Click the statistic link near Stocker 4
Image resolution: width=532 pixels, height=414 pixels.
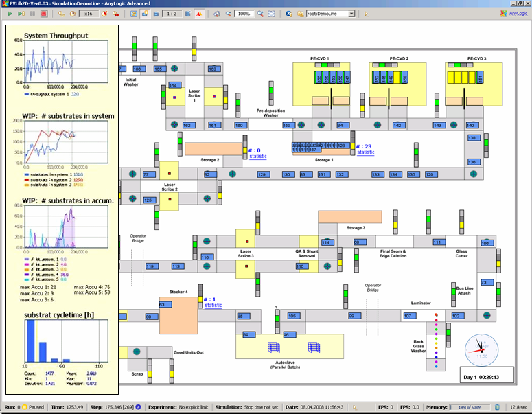tap(213, 305)
